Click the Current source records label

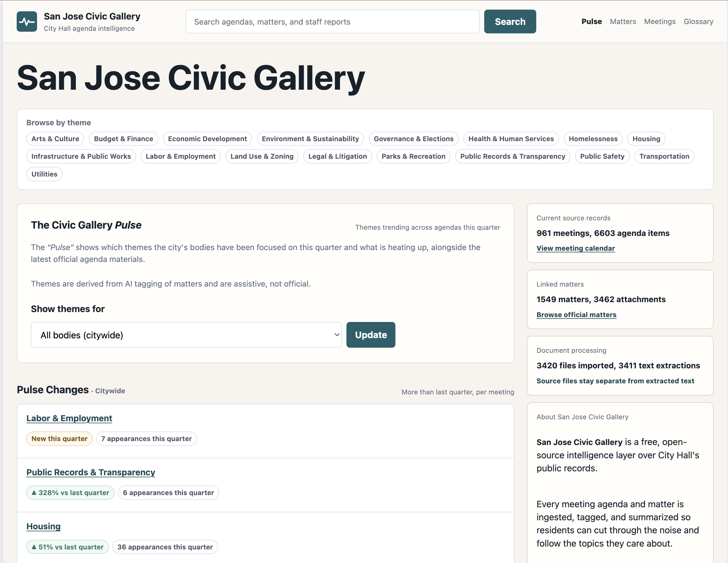573,218
